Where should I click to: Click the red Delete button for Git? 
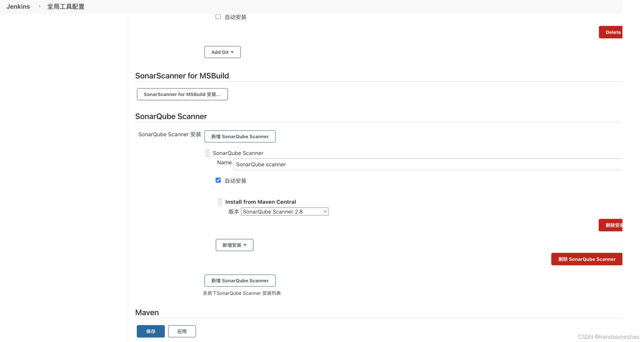point(610,32)
